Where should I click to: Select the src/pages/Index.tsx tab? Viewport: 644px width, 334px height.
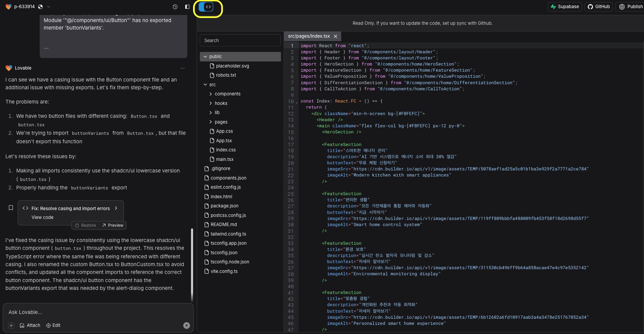(x=309, y=36)
